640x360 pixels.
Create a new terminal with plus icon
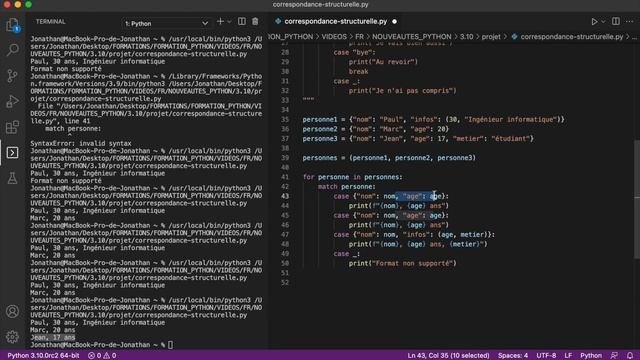tap(220, 22)
